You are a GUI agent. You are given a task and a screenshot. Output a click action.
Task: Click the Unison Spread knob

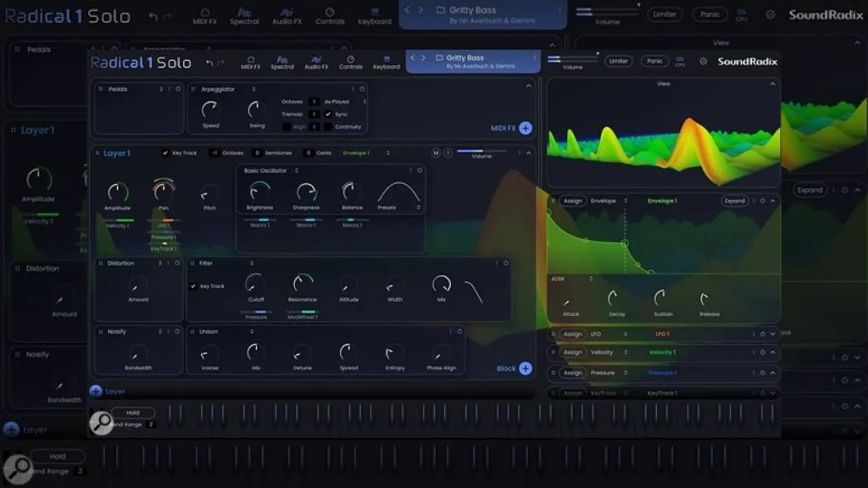point(348,352)
